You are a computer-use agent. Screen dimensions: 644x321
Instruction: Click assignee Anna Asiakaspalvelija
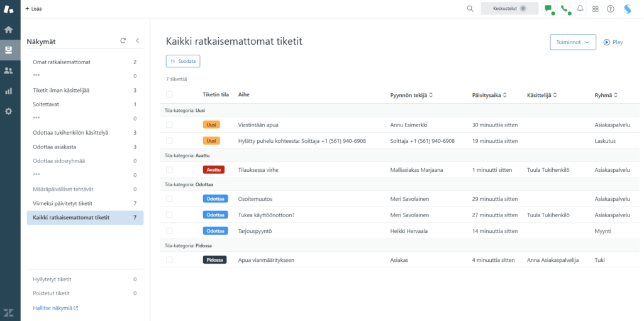click(553, 260)
